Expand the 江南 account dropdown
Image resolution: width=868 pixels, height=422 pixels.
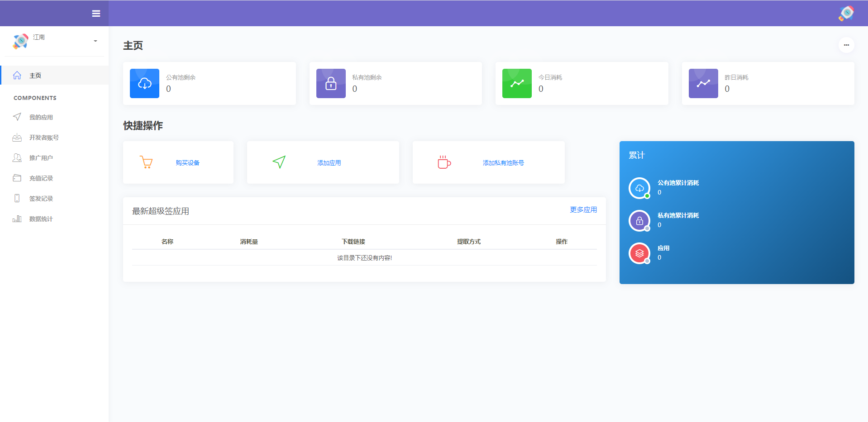point(95,41)
